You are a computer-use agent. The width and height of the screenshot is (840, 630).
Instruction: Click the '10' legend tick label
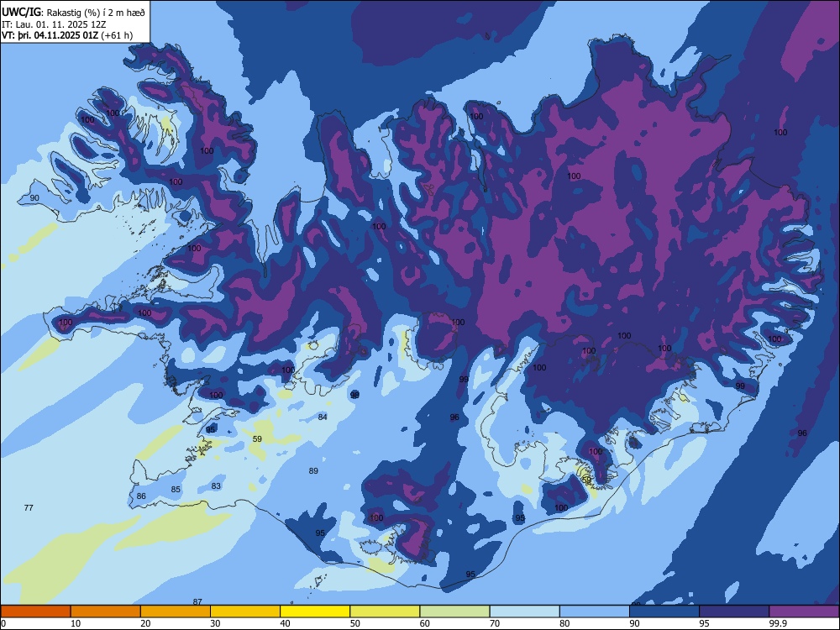pos(76,623)
